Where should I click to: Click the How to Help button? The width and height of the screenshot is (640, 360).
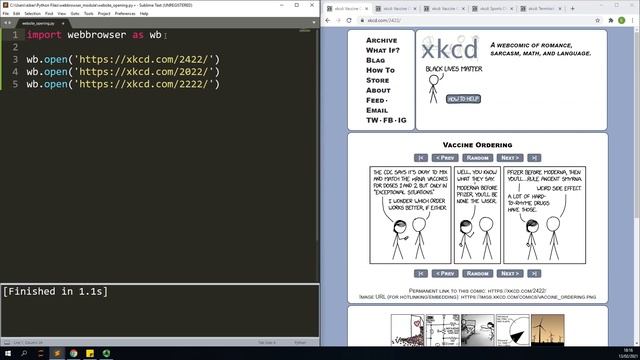click(x=463, y=99)
